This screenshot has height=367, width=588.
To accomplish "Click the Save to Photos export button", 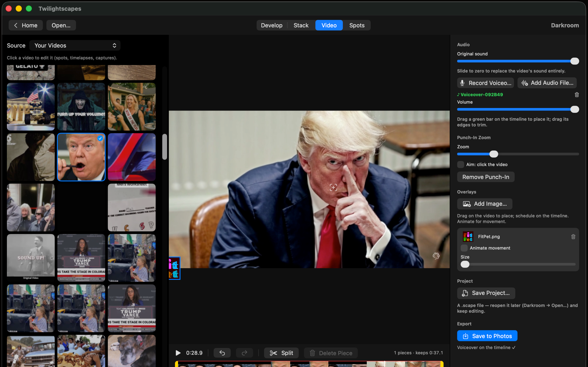I will tap(487, 336).
